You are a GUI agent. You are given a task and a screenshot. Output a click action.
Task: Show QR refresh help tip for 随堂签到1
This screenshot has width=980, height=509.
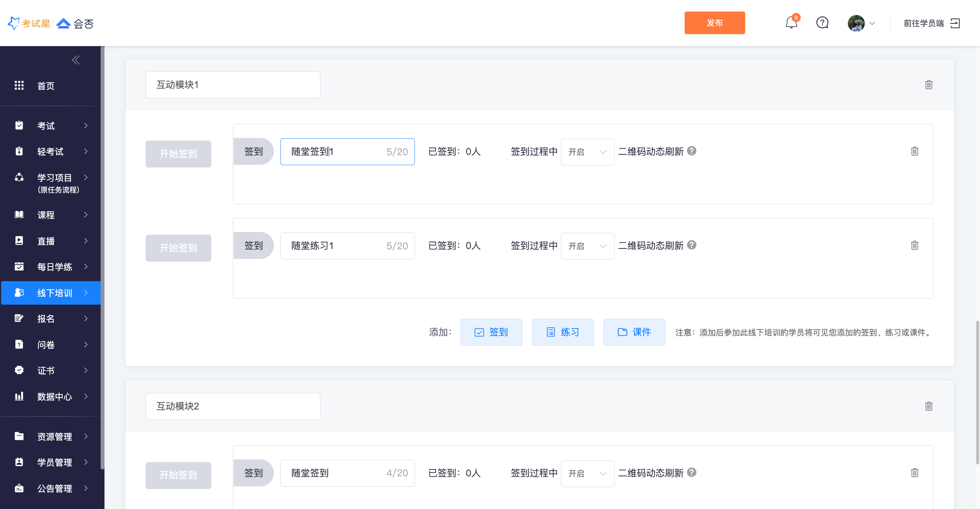[x=691, y=151]
